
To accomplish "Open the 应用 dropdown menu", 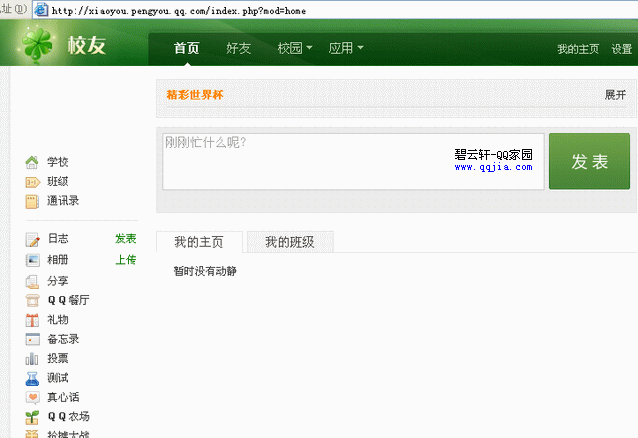I will click(346, 48).
